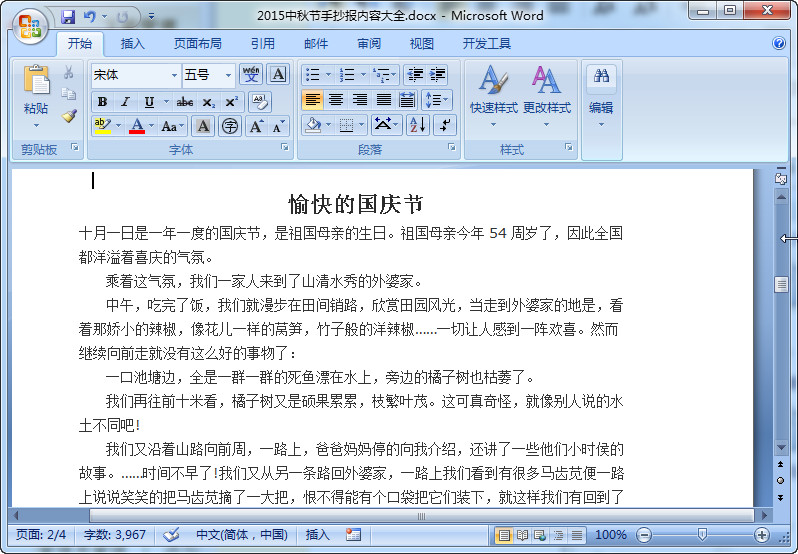Apply subscript formatting
The image size is (798, 554).
[x=209, y=102]
